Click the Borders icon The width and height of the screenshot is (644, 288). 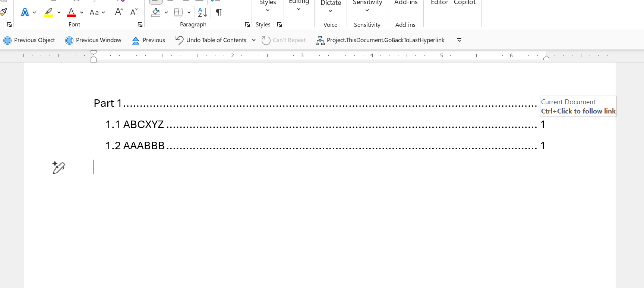click(x=179, y=12)
